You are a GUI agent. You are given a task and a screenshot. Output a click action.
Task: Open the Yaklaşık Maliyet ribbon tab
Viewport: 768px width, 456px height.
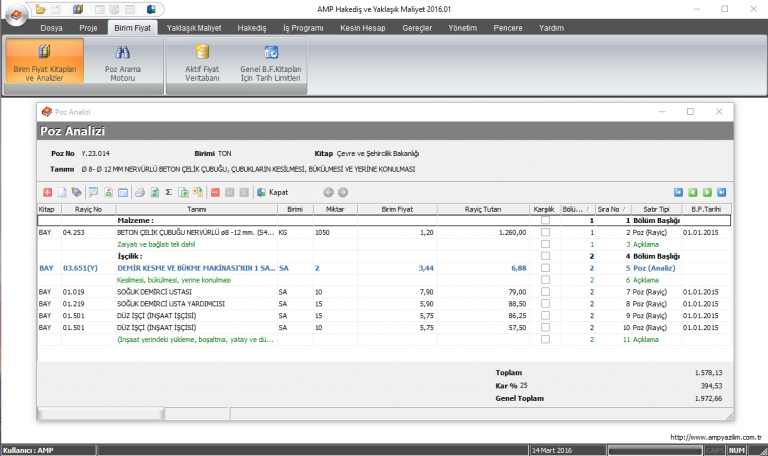click(x=195, y=28)
